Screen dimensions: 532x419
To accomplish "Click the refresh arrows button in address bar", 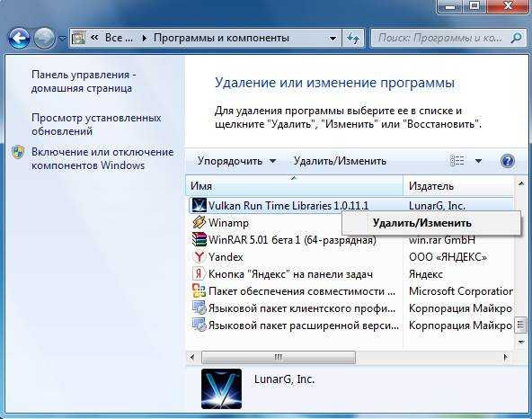I will pyautogui.click(x=353, y=38).
